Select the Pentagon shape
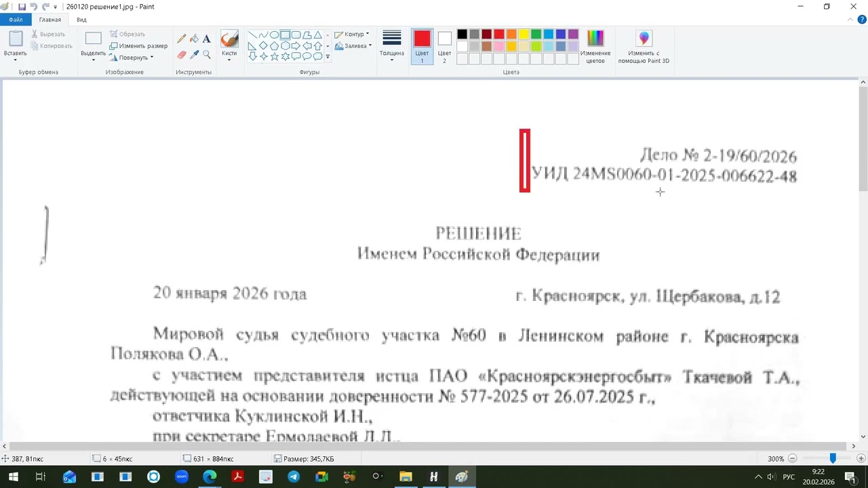The height and width of the screenshot is (488, 868). pos(274,45)
